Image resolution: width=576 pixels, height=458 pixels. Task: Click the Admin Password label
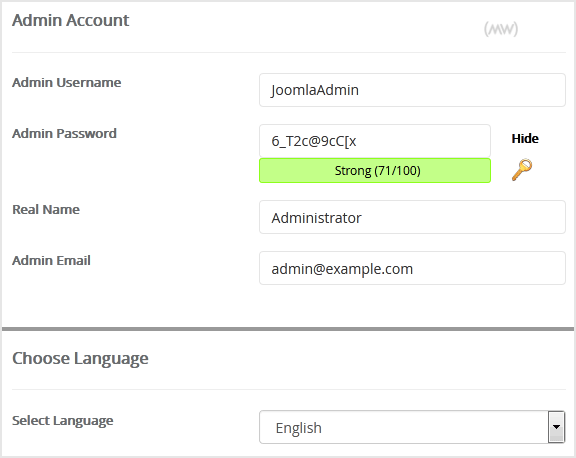[64, 133]
